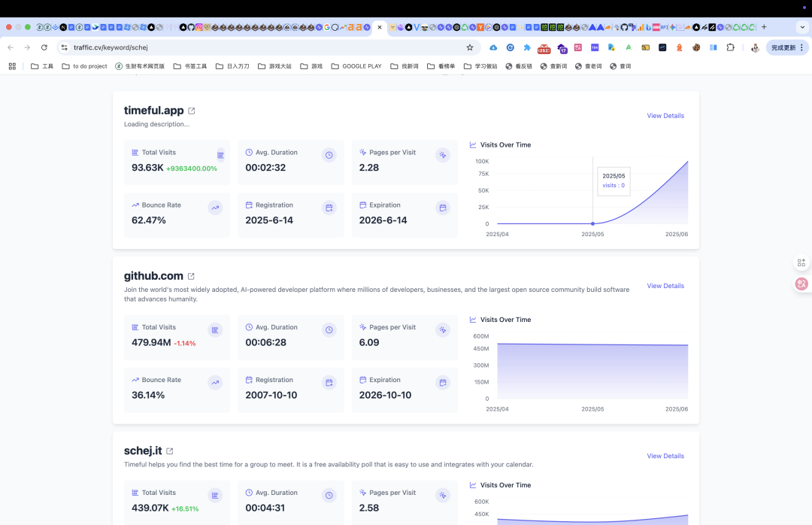Open the 找新词 bookmark folder
This screenshot has height=525, width=812.
pos(404,66)
